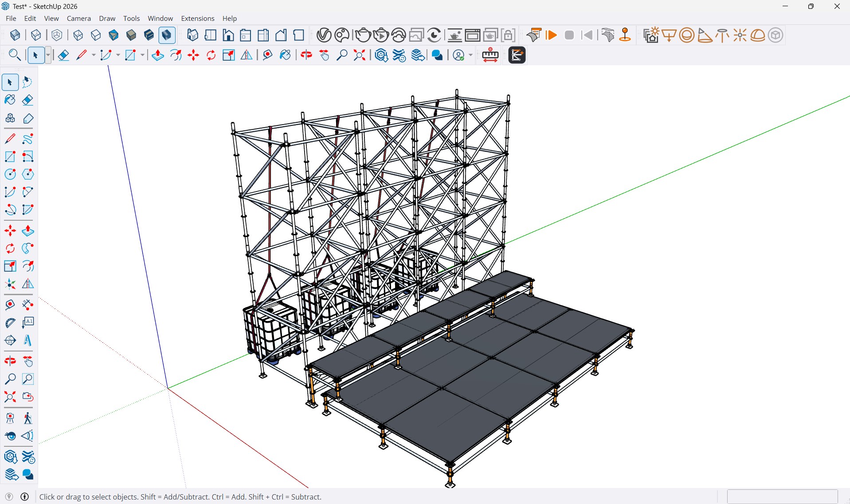This screenshot has width=850, height=504.
Task: Activate the Rotated Rectangle tool
Action: (27, 156)
